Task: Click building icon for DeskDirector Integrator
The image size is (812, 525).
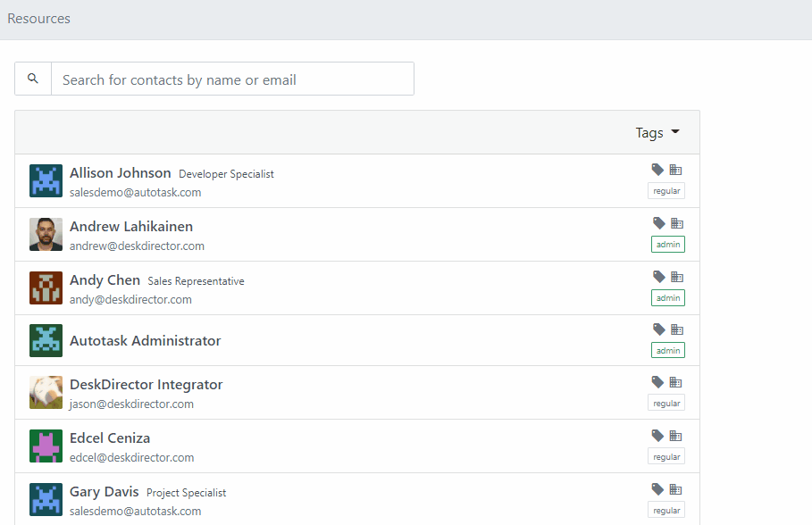Action: [675, 382]
